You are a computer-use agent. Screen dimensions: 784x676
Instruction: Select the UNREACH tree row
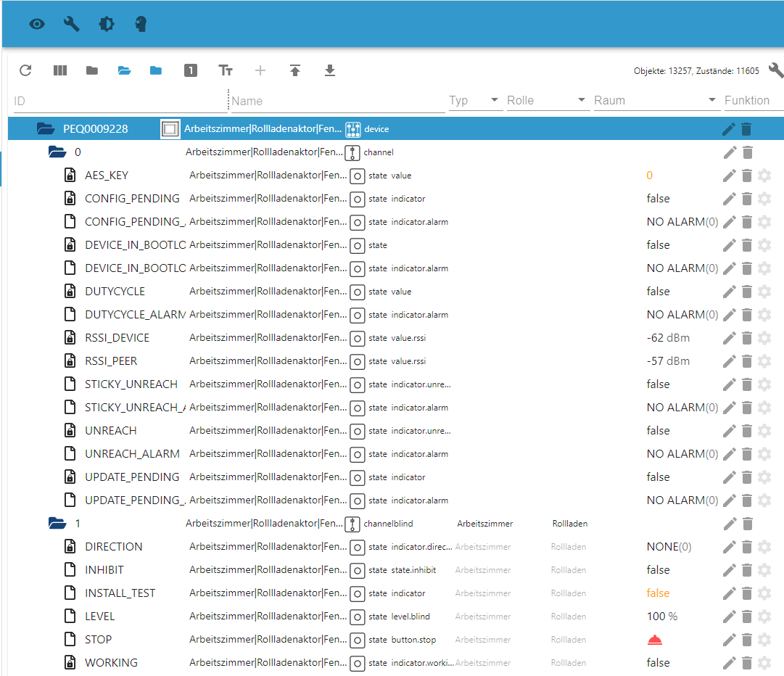[x=396, y=431]
